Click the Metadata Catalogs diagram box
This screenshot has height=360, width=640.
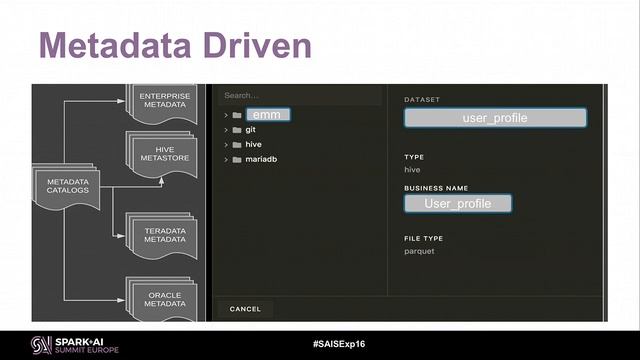67,187
